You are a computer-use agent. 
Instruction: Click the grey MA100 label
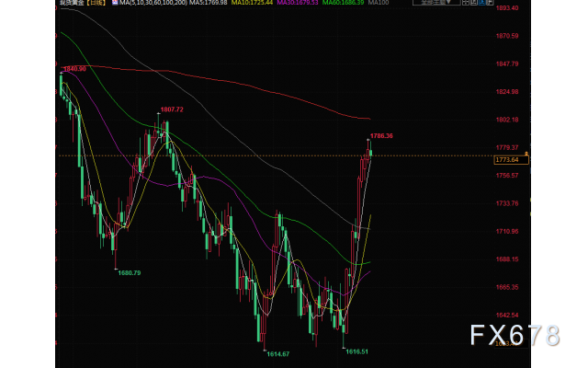tap(378, 2)
